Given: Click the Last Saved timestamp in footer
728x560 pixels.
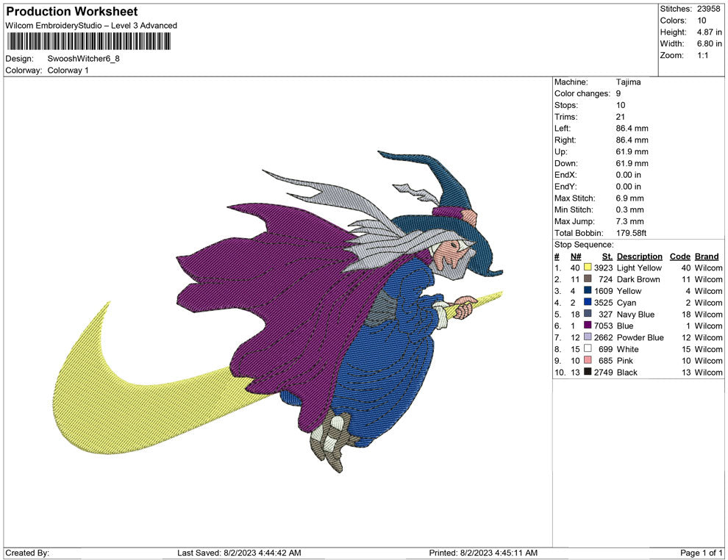Looking at the screenshot, I should click(239, 553).
